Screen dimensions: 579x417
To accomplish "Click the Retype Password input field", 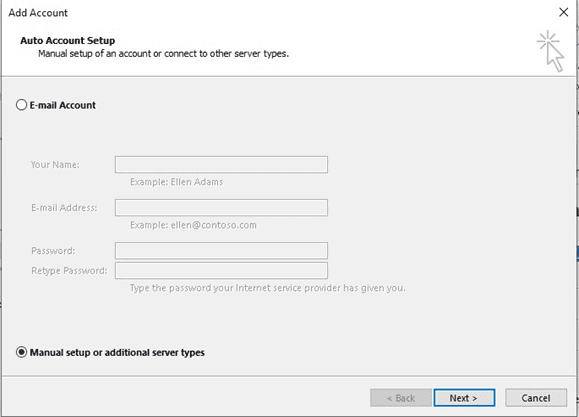I will 221,271.
